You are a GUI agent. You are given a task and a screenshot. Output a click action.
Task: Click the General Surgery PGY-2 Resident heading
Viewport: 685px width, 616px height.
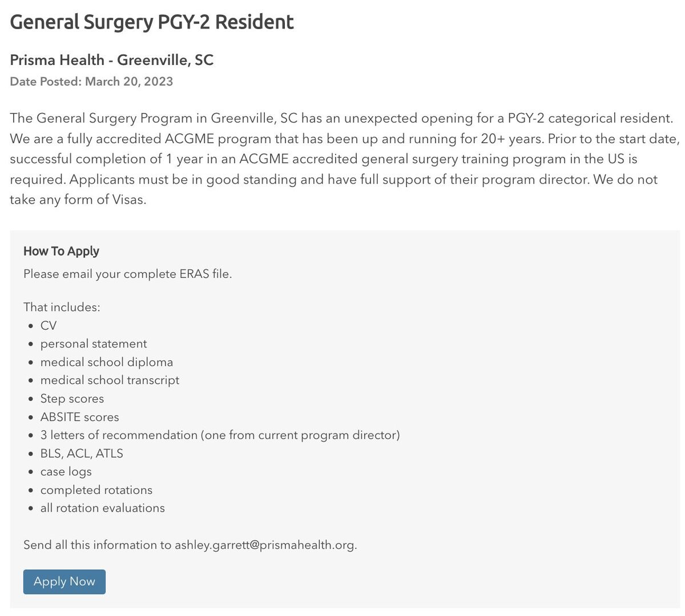(x=152, y=22)
